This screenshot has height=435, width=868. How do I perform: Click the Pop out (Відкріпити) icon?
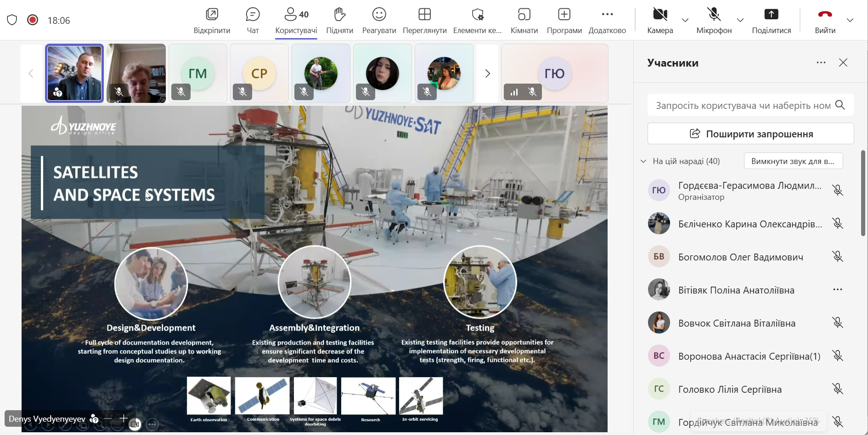212,15
